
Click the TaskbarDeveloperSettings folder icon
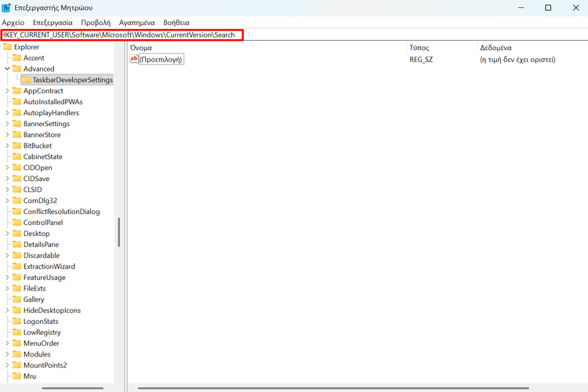click(x=26, y=80)
